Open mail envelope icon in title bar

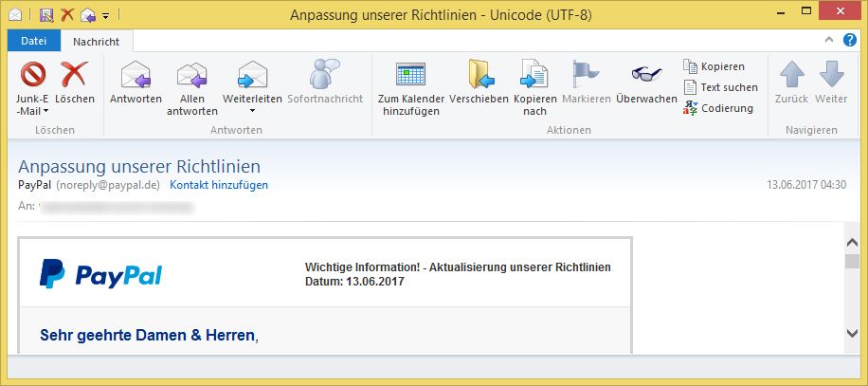15,15
